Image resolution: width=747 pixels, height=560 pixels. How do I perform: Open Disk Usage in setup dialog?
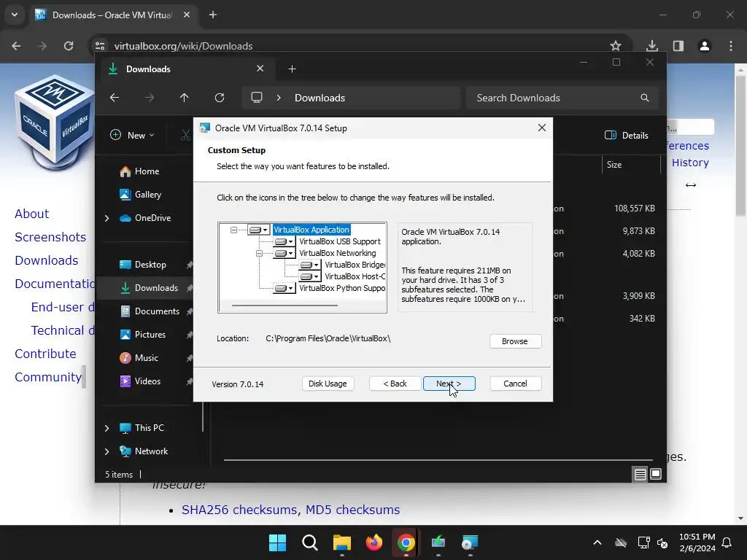click(328, 384)
